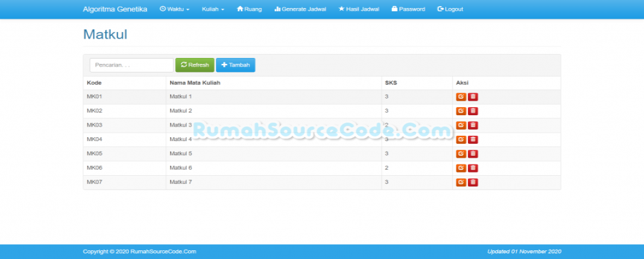
Task: Click the Matkul 5 name cell
Action: coord(273,154)
